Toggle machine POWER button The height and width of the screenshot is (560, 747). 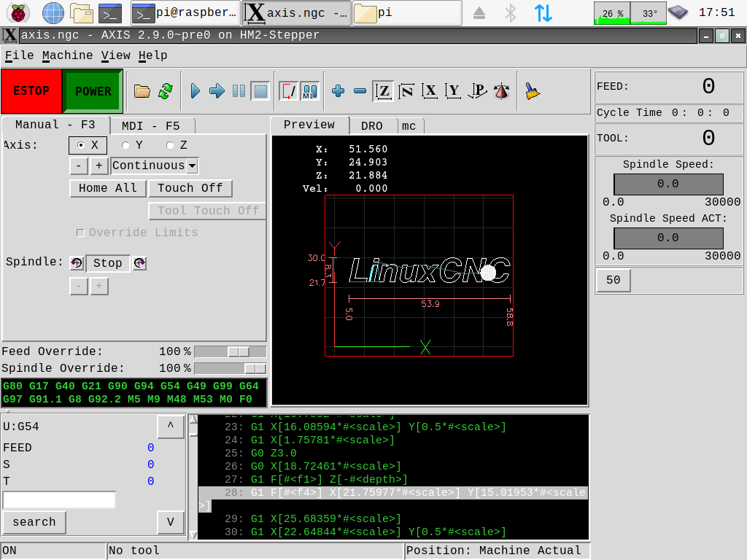point(93,91)
